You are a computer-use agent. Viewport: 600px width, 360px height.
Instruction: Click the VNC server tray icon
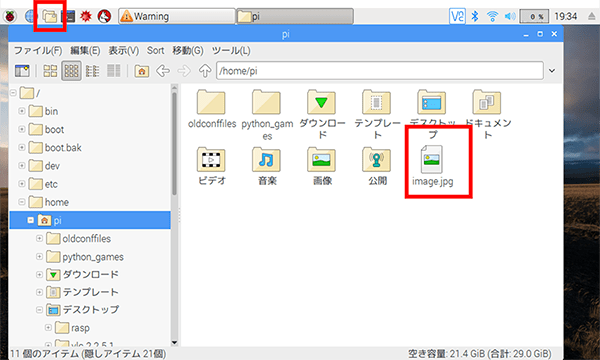click(457, 16)
